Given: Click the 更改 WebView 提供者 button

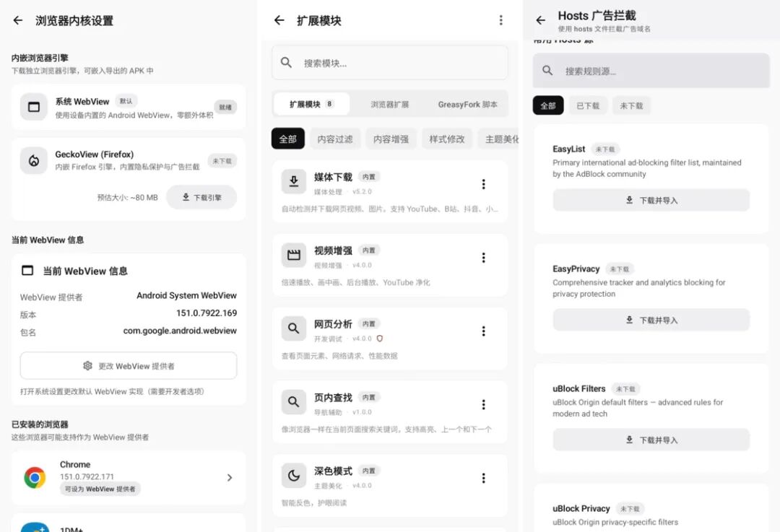Looking at the screenshot, I should 129,366.
